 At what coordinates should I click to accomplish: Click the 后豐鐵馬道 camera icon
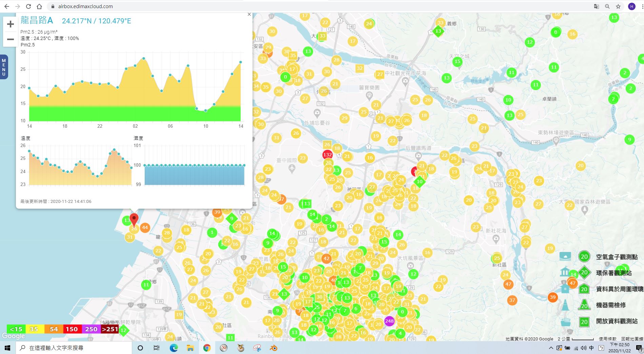coord(419,156)
